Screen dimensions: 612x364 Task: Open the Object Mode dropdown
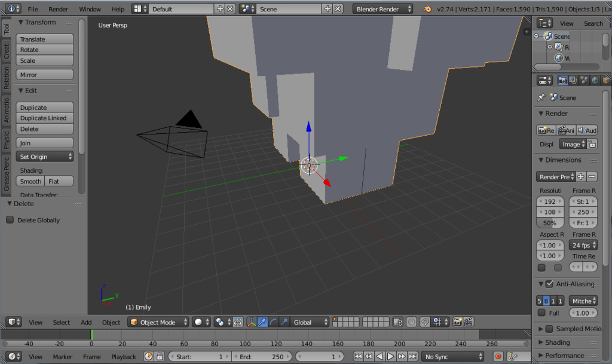[158, 322]
